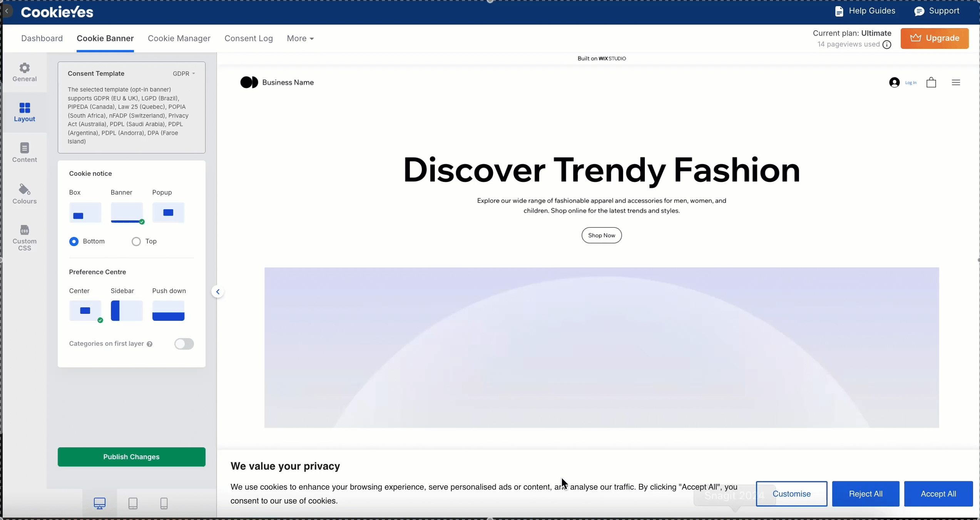Viewport: 980px width, 520px height.
Task: Open the Consent Log tab
Action: [249, 38]
